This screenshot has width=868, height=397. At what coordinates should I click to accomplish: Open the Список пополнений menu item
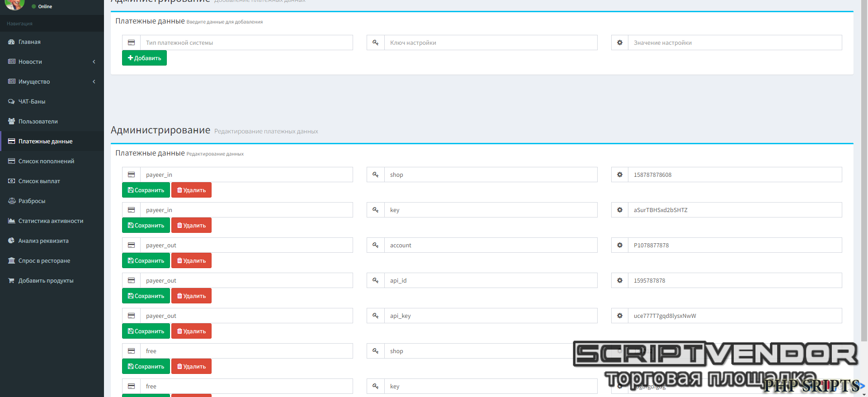(46, 161)
